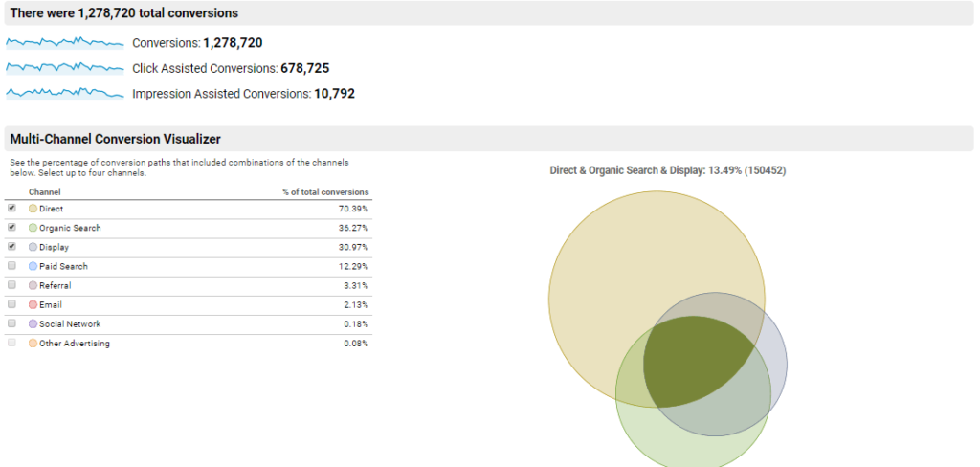
Task: Click the Email red color dot
Action: coord(33,304)
